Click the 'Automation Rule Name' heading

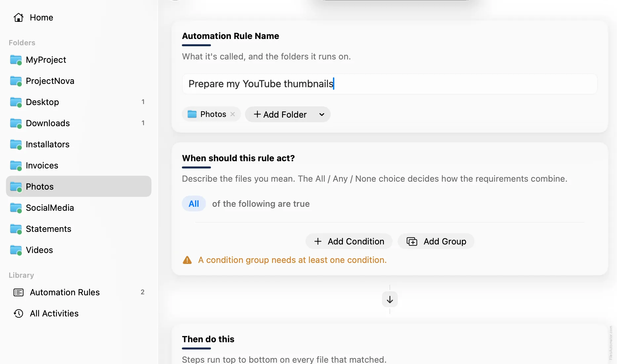pos(230,36)
